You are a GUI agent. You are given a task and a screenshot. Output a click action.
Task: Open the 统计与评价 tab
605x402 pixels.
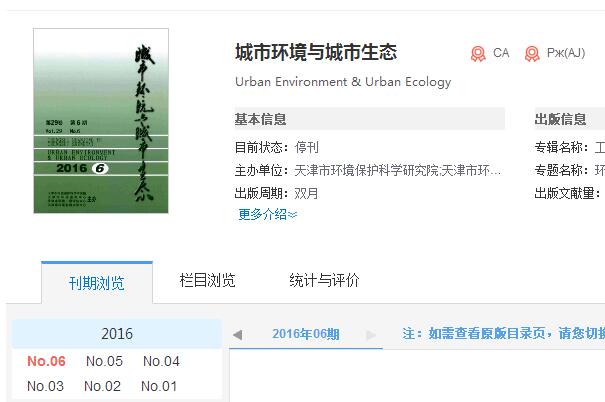pos(324,280)
